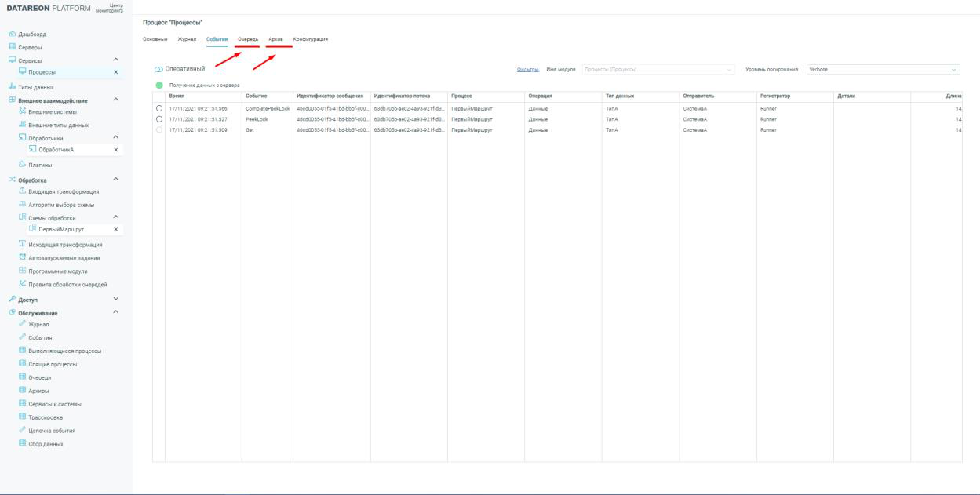
Task: Click the green server data status indicator
Action: [x=160, y=85]
